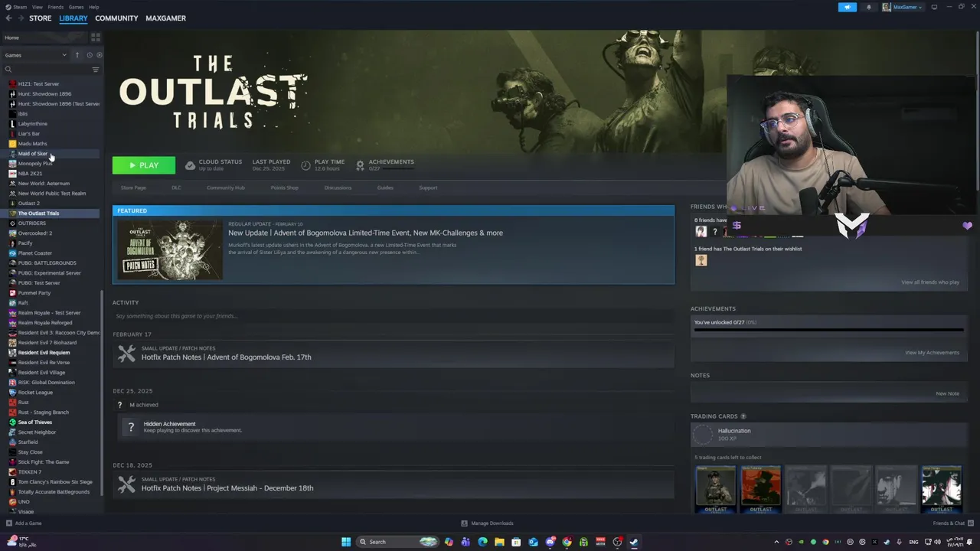Click View My Achievements

932,353
